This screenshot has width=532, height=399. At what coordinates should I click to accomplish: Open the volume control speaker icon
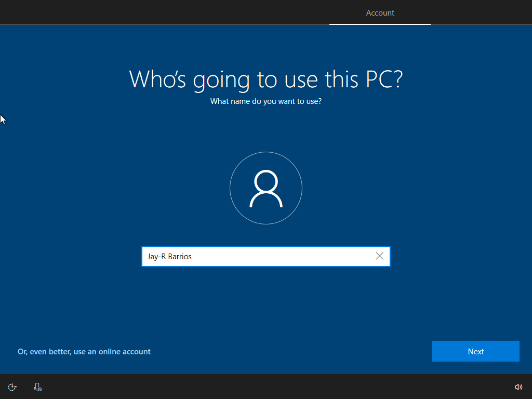pos(518,387)
